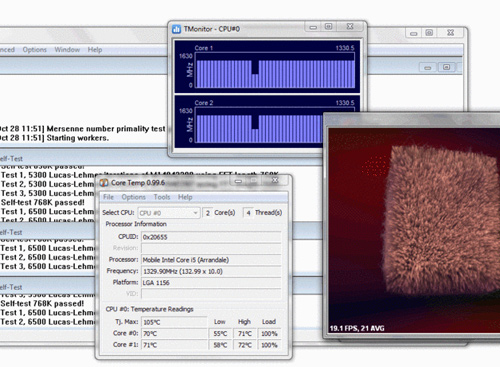Click 'Starting workers.' log line in Prime95
Screen dimensions: 500x367
78,138
